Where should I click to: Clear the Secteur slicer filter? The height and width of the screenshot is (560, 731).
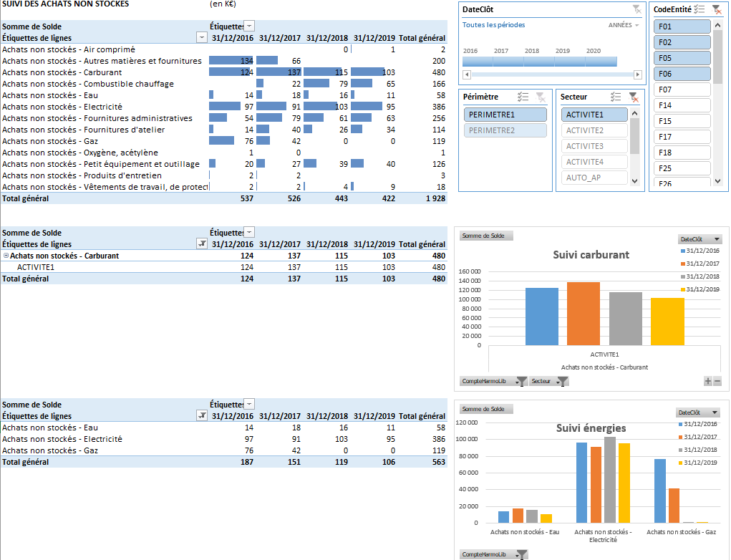pos(633,97)
